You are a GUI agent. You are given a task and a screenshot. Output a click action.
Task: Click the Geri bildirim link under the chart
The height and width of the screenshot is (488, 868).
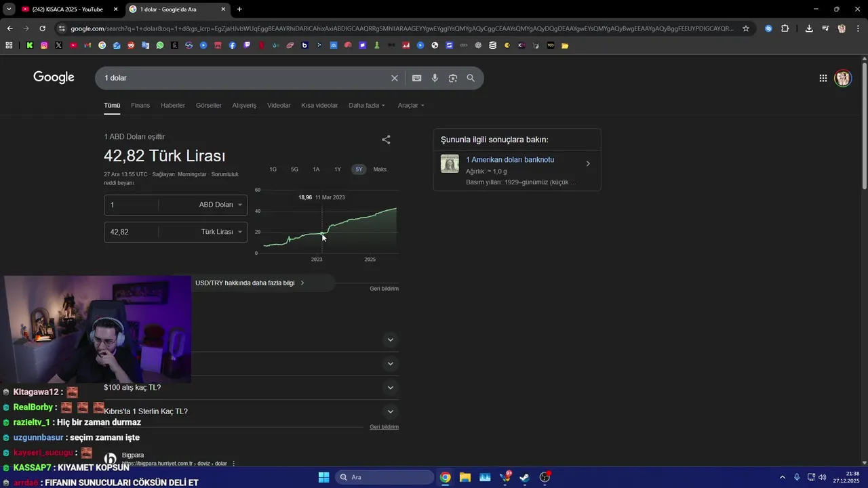[384, 289]
